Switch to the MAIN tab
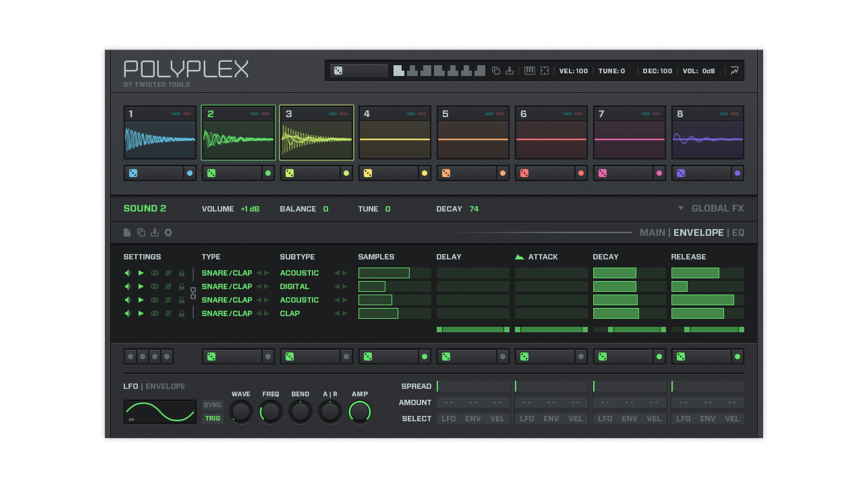Image resolution: width=868 pixels, height=488 pixels. pos(652,232)
